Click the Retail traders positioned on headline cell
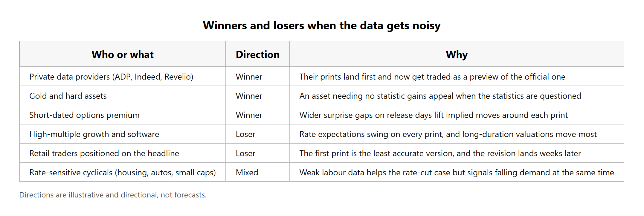Image resolution: width=644 pixels, height=216 pixels. [123, 153]
